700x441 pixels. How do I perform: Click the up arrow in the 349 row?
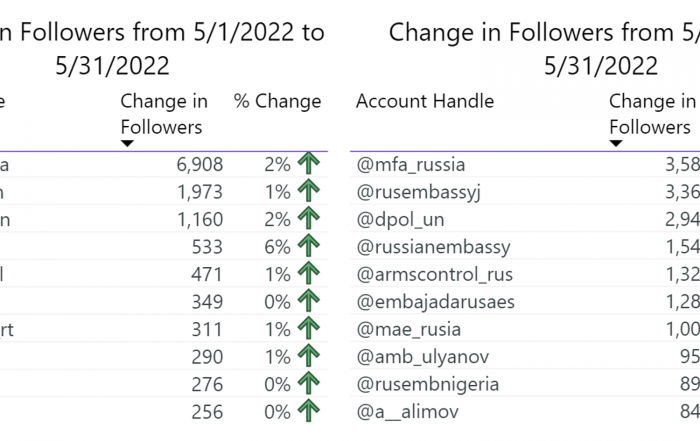(308, 300)
